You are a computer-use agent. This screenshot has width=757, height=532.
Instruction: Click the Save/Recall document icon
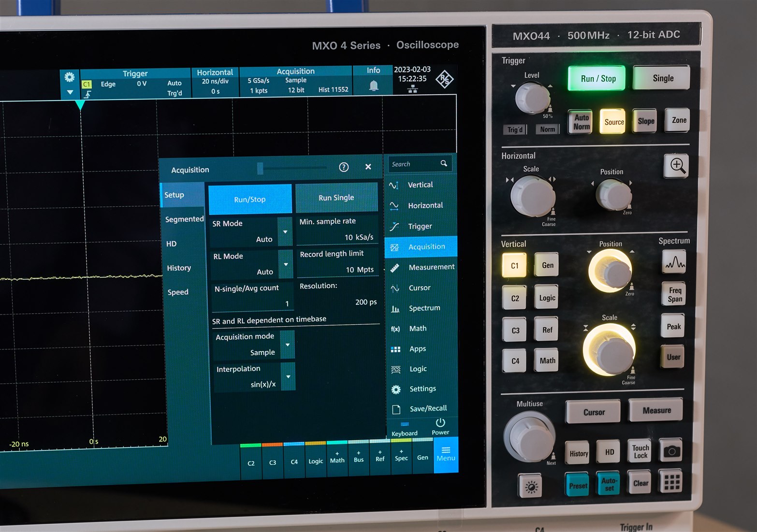[396, 409]
